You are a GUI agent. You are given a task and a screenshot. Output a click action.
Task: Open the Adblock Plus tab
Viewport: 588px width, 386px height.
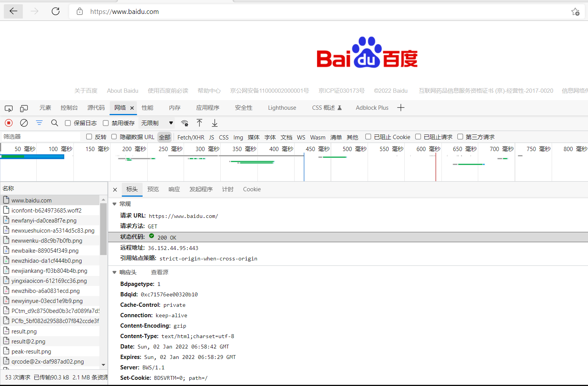coord(372,108)
